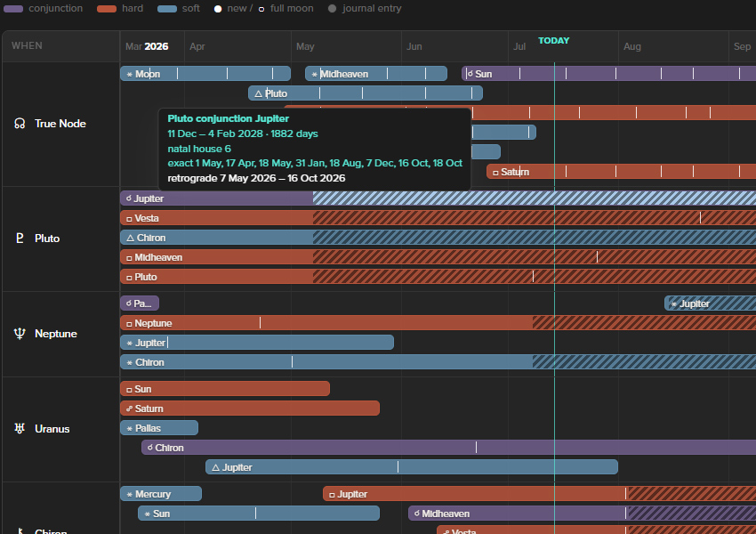Open the Uranus opposition Saturn bar
Viewport: 756px width, 534px height.
tap(250, 409)
